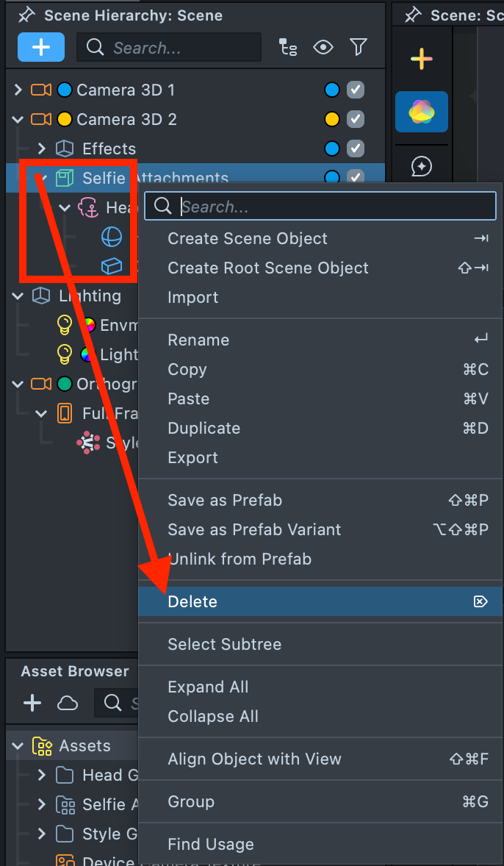Disable the Camera 3D 2 checkbox
This screenshot has height=866, width=504.
pyautogui.click(x=356, y=119)
